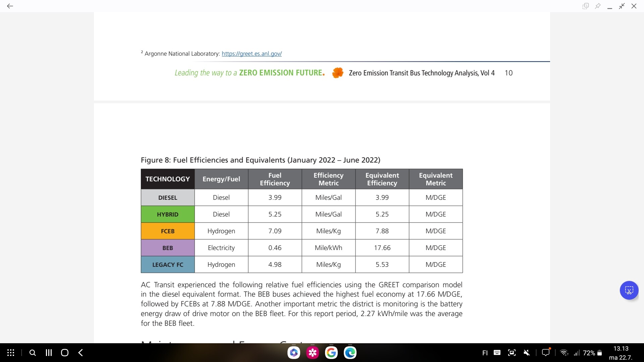Open the apps grid in taskbar
Screen dimensions: 644x362
point(11,353)
